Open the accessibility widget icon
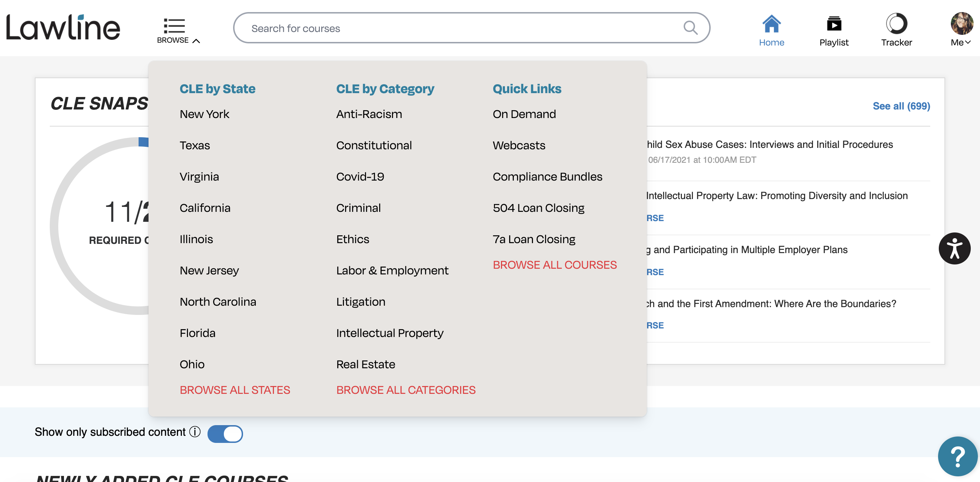The image size is (980, 482). [x=954, y=248]
